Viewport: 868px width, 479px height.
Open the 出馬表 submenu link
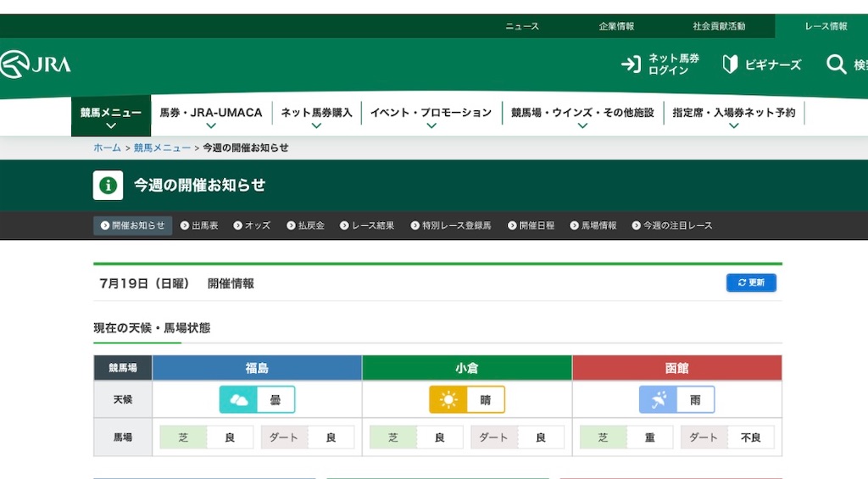click(205, 226)
